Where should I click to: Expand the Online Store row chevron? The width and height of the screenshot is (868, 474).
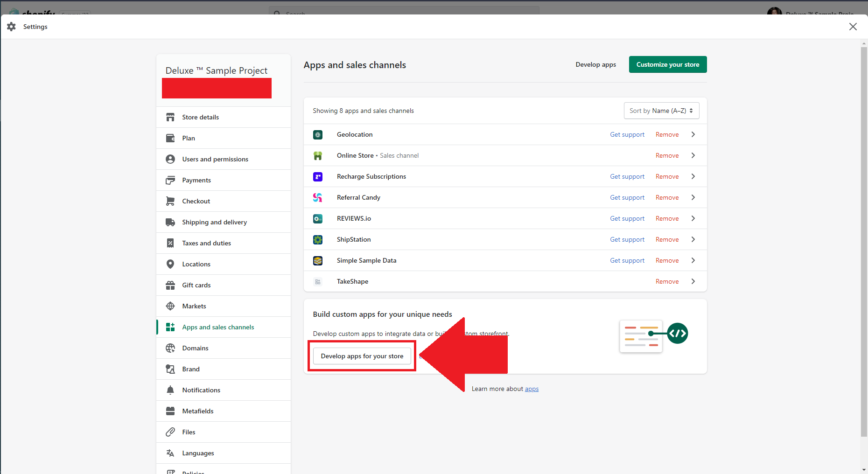(693, 155)
